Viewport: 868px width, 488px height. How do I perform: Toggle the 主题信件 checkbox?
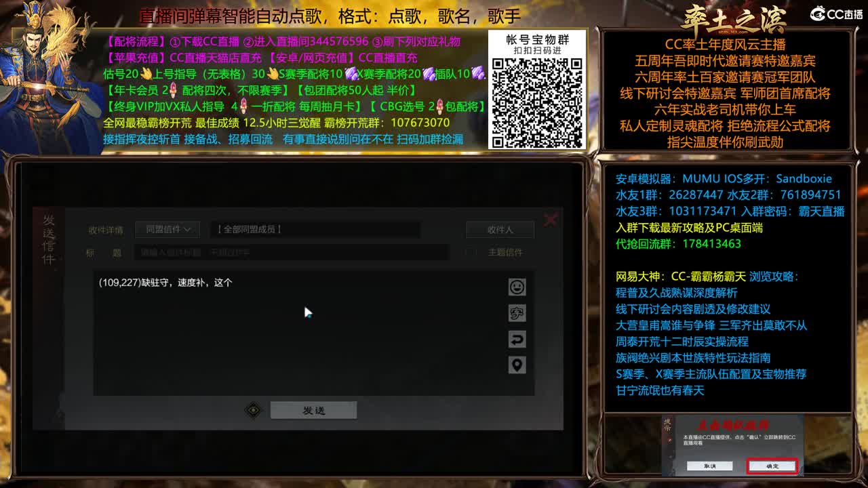pos(471,252)
